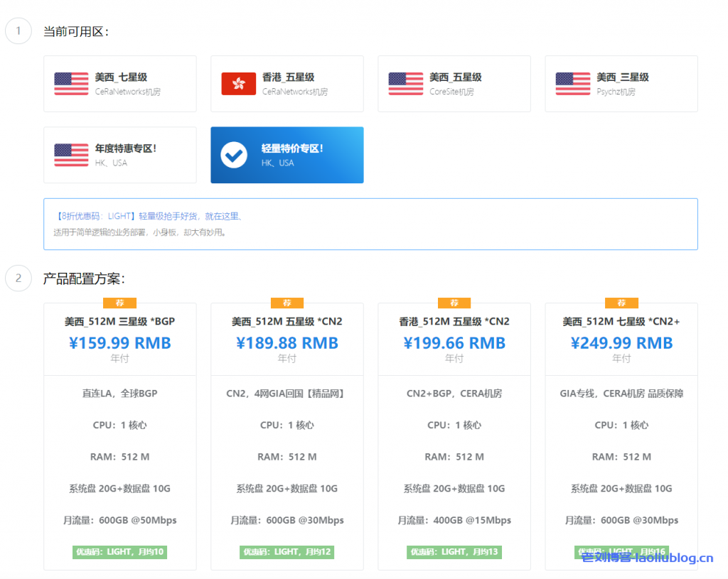The height and width of the screenshot is (579, 728).
Task: Click the US flag on 年度特惠专区 card
Action: 70,153
